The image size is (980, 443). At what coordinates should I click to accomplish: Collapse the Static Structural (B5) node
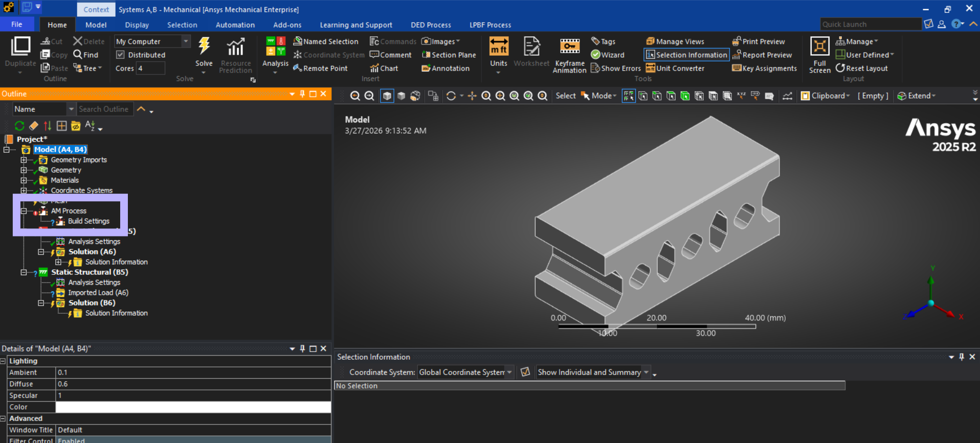tap(24, 272)
